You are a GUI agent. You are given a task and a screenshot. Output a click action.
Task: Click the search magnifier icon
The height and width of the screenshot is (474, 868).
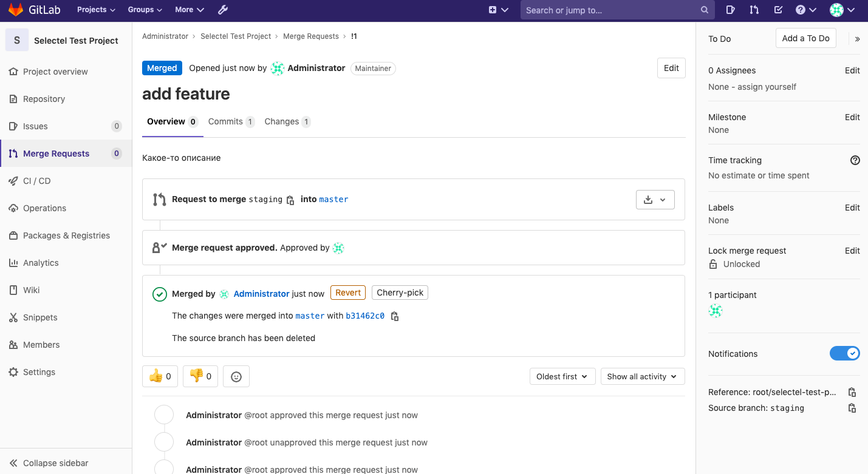click(705, 10)
